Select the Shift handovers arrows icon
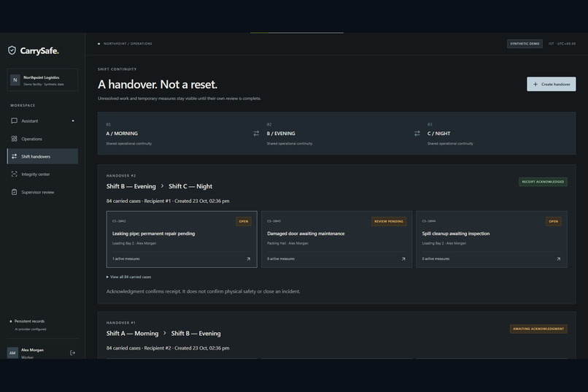The height and width of the screenshot is (392, 588). click(x=15, y=156)
